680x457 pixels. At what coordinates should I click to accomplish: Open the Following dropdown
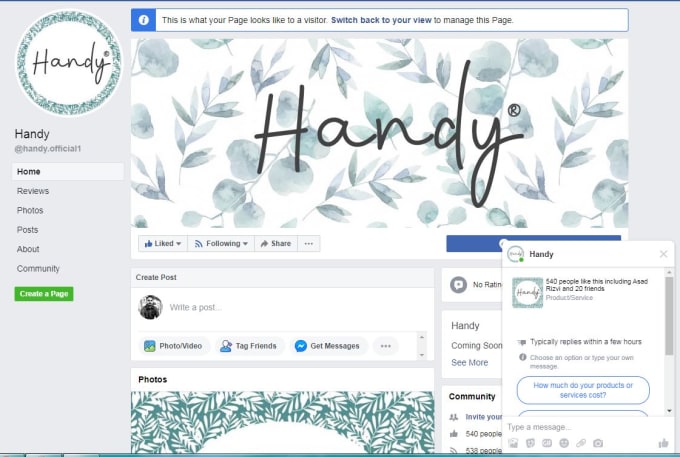click(x=221, y=244)
